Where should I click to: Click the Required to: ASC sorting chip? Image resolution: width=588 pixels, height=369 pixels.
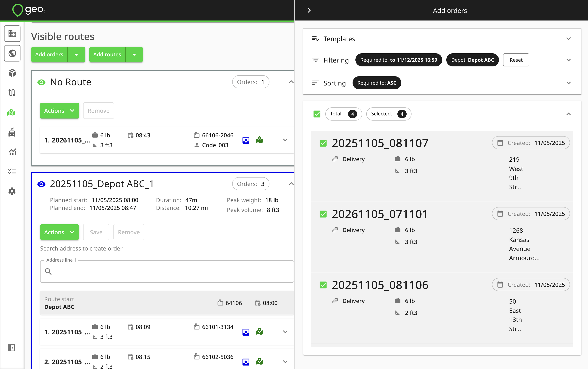pos(377,83)
